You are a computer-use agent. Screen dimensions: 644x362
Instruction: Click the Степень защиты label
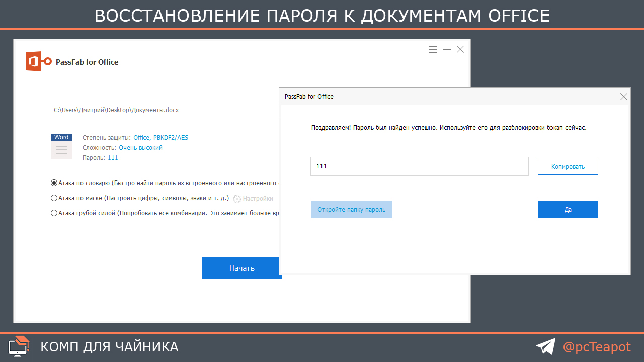(107, 137)
